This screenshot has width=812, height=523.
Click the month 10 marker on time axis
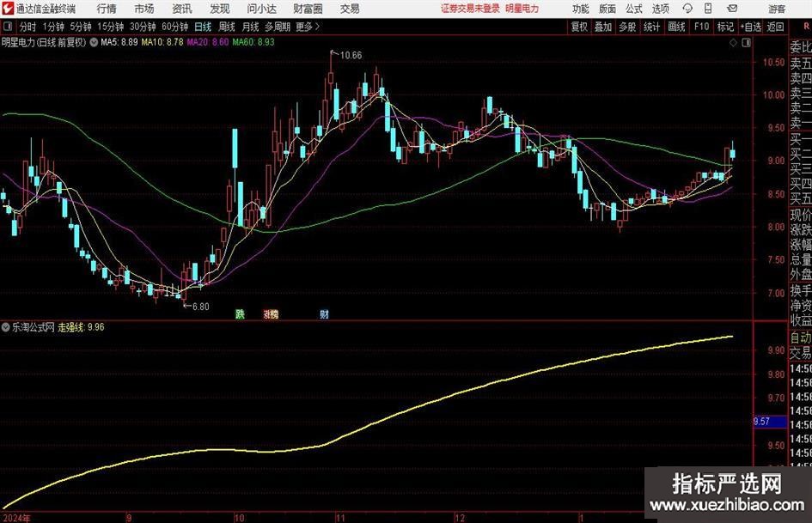239,518
